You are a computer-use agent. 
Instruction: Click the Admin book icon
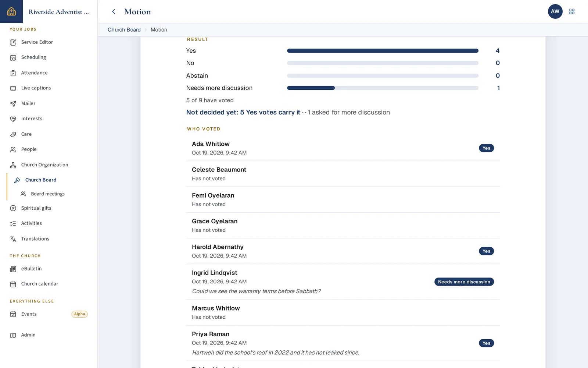tap(13, 335)
